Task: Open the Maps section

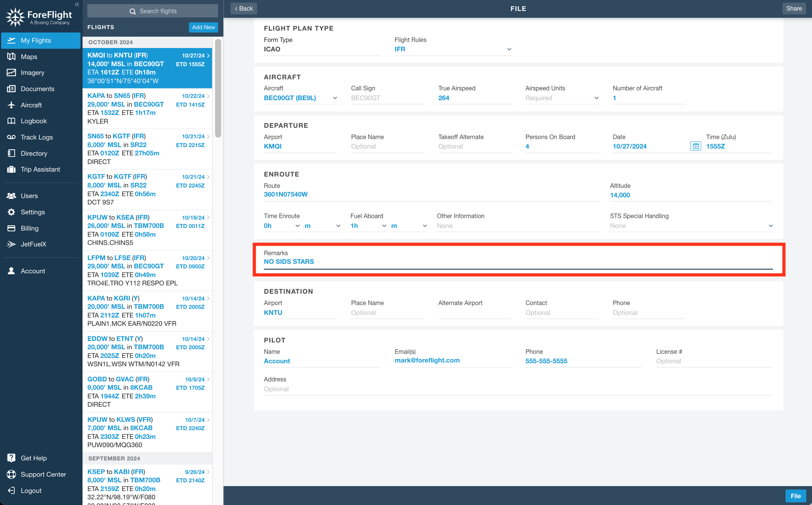Action: pos(29,56)
